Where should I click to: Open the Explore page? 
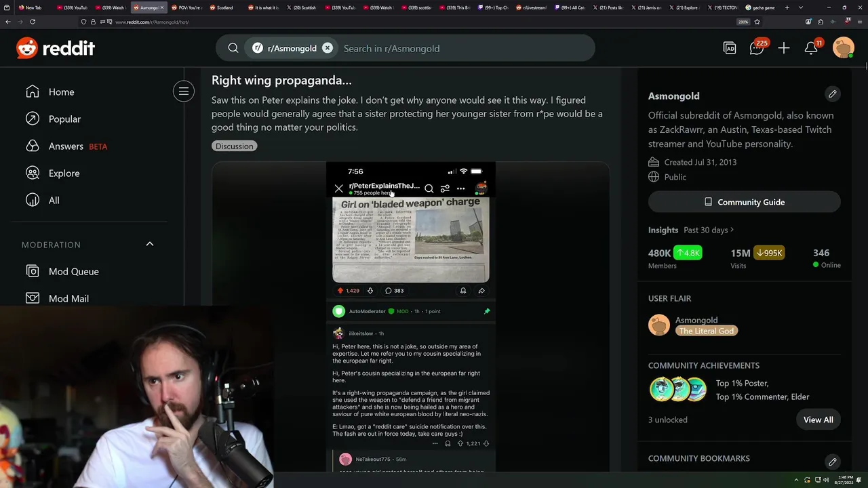click(x=64, y=173)
